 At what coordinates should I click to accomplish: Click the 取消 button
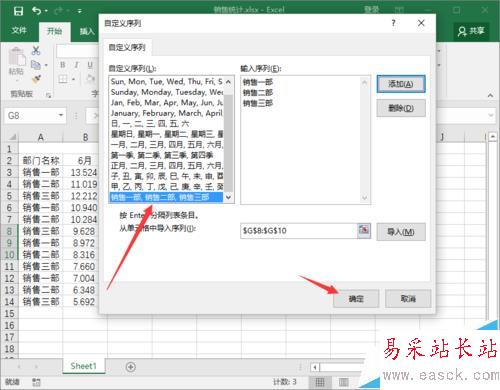408,299
